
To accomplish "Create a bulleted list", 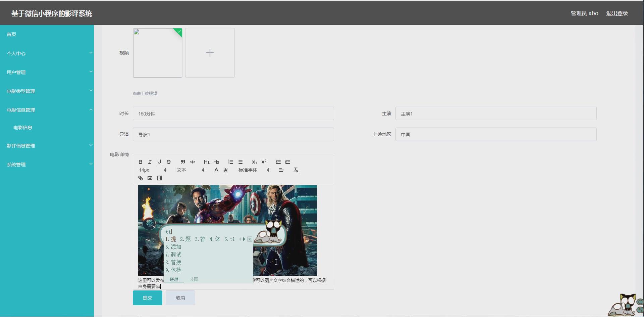I will (x=240, y=162).
